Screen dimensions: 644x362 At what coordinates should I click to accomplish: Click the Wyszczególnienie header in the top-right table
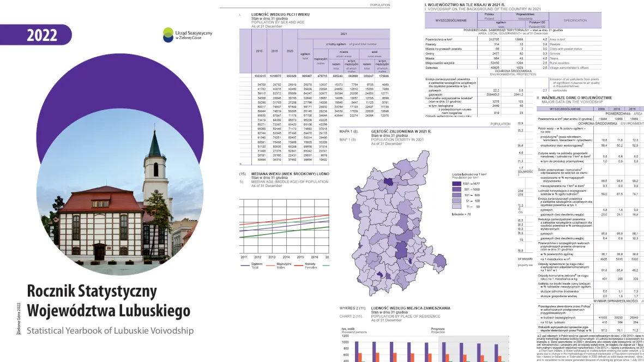[450, 19]
